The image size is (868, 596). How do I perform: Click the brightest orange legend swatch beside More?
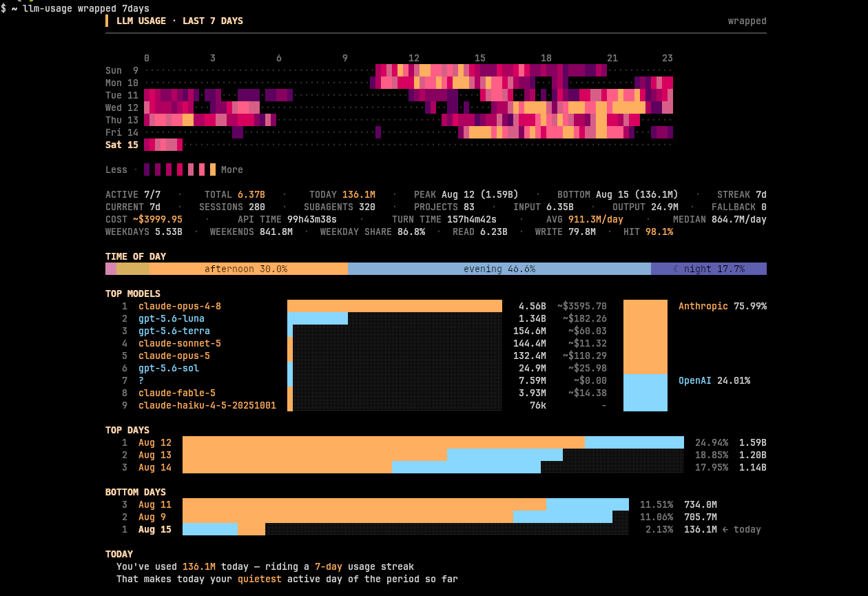point(213,169)
